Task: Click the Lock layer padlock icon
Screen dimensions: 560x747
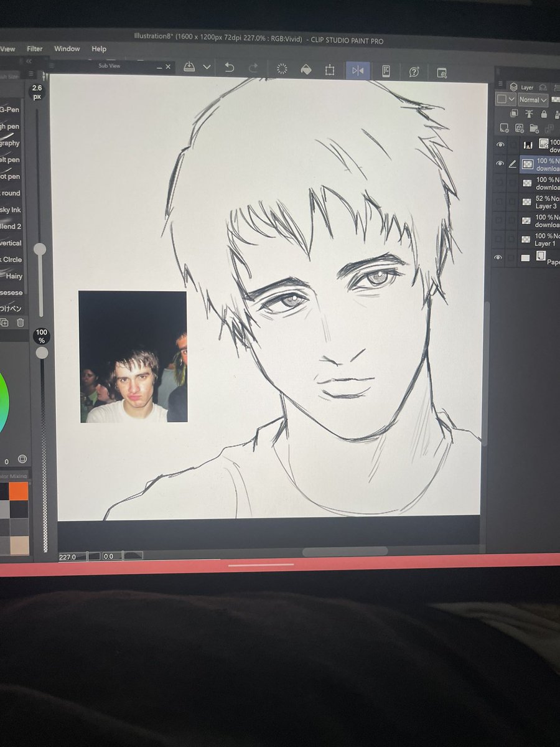Action: (x=544, y=114)
